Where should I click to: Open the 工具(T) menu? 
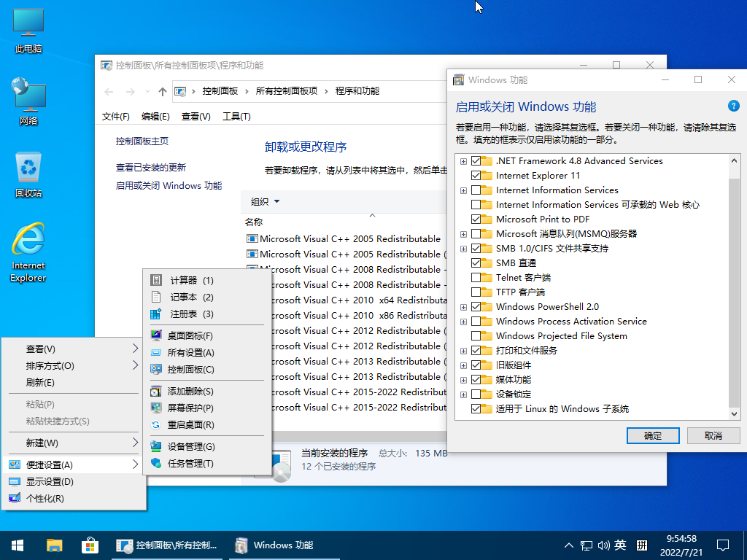click(x=237, y=117)
